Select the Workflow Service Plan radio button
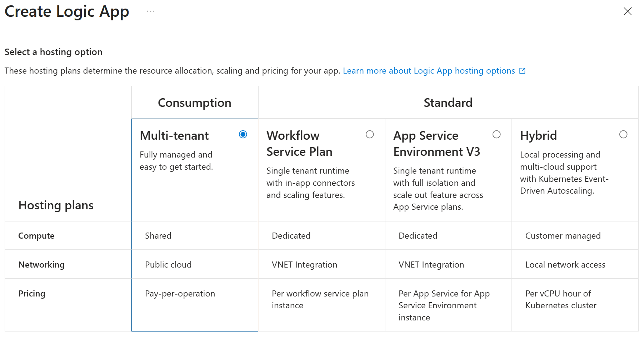Image resolution: width=644 pixels, height=339 pixels. point(370,134)
